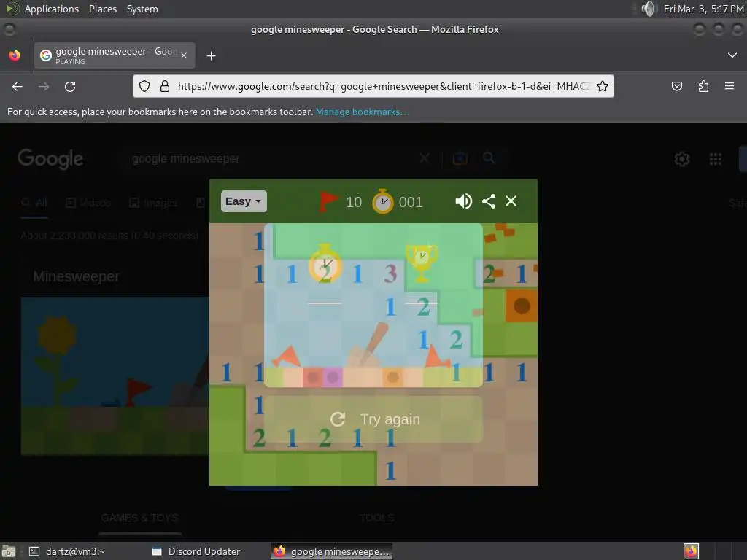Image resolution: width=747 pixels, height=560 pixels.
Task: Toggle the minesweeper sound speaker icon
Action: click(x=463, y=201)
